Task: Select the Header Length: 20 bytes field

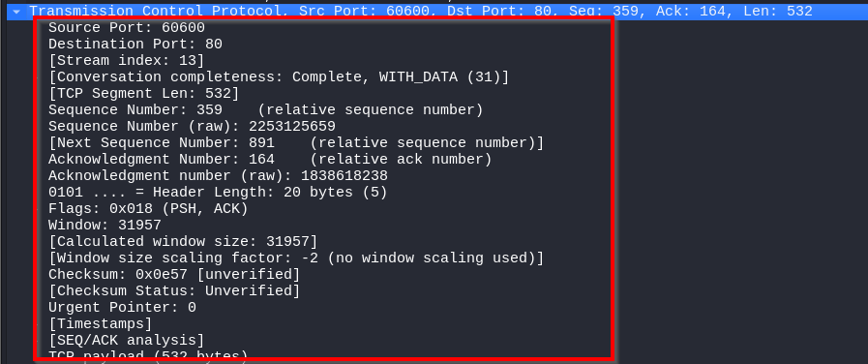Action: (218, 193)
